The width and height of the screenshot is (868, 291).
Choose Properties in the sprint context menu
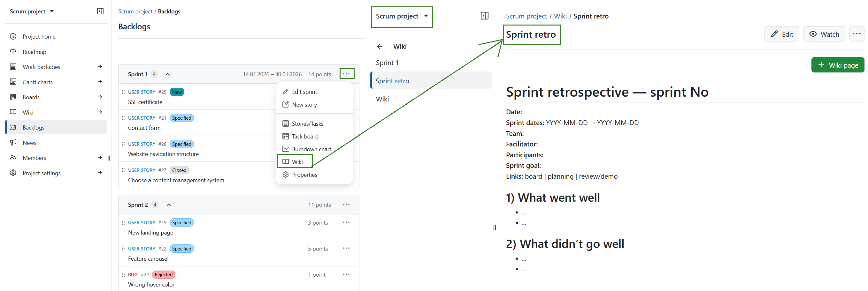(304, 174)
